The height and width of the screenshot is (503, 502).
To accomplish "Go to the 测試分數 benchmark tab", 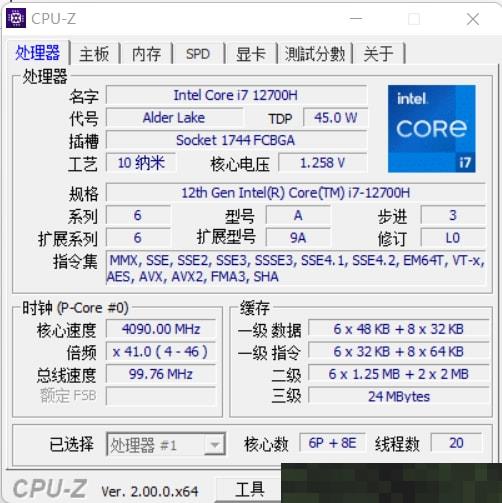I will 315,54.
